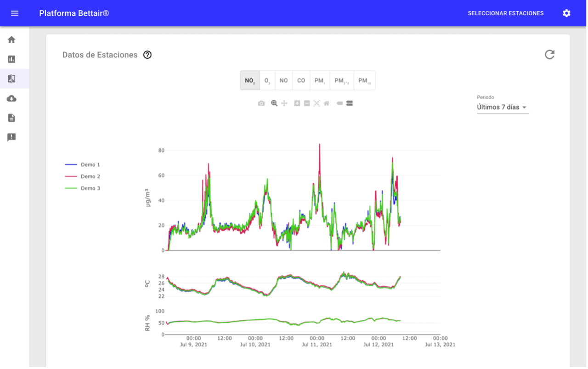Viewport: 588px width, 369px height.
Task: Select the compare stations sidebar icon
Action: pos(11,79)
